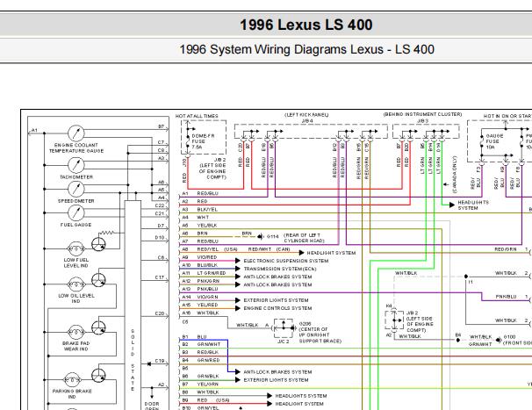532x410 pixels.
Task: Click pin A4 "WHT" wire label
Action: pyautogui.click(x=203, y=217)
